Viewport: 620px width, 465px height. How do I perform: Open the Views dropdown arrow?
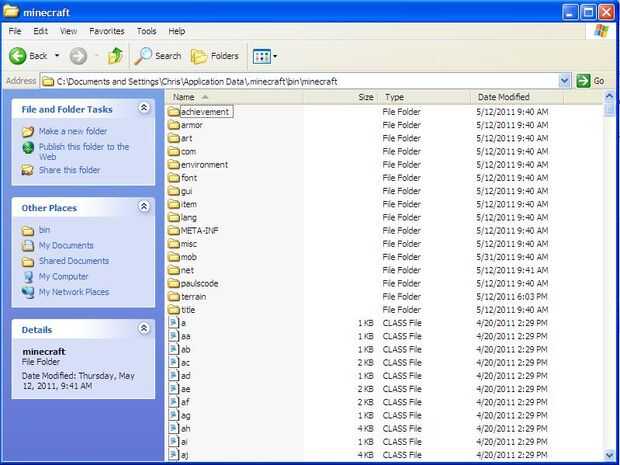[x=275, y=57]
